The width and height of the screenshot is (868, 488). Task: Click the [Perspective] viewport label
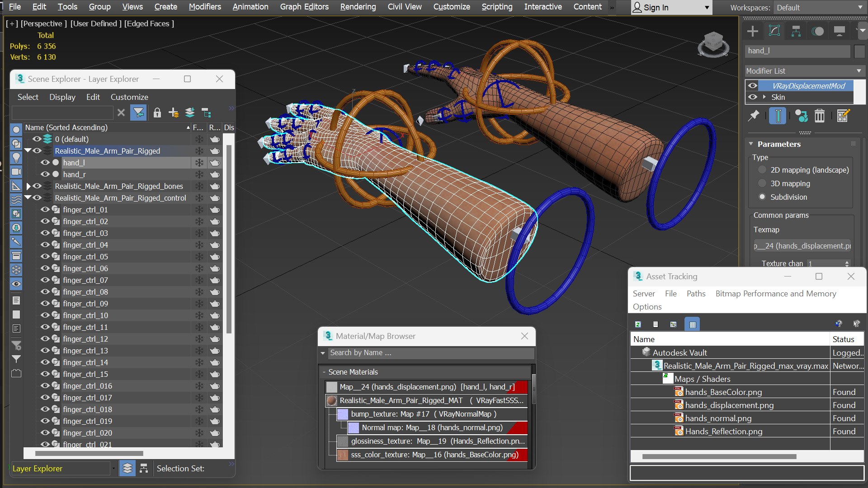tap(43, 23)
